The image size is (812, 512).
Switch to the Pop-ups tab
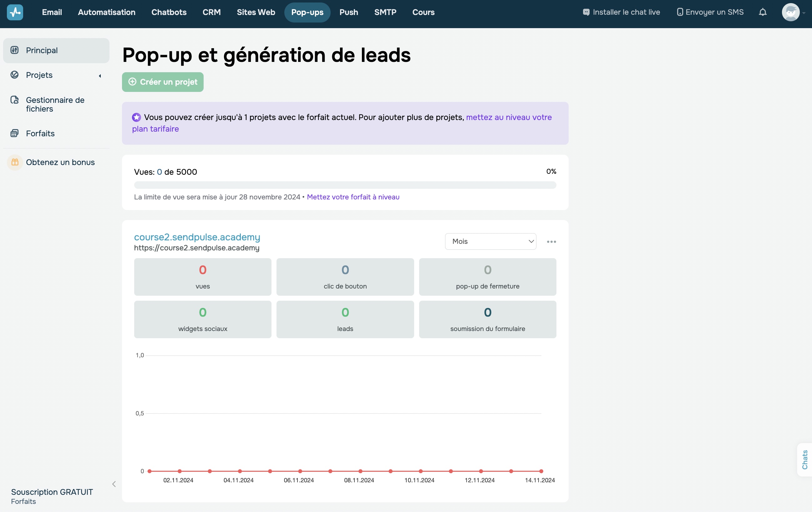coord(307,12)
